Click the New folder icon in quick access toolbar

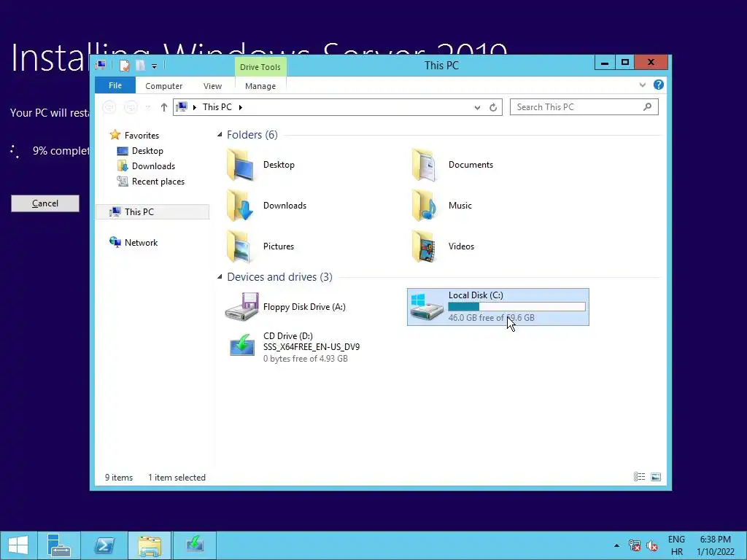[141, 65]
